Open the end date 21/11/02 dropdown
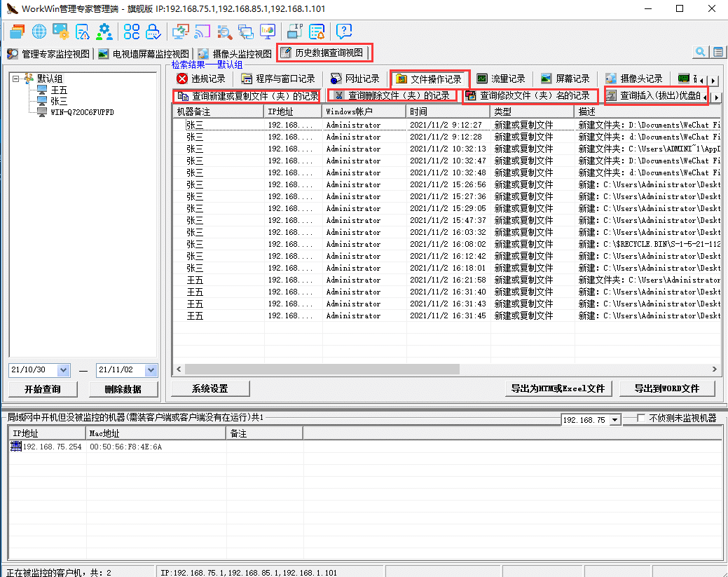 coord(151,370)
